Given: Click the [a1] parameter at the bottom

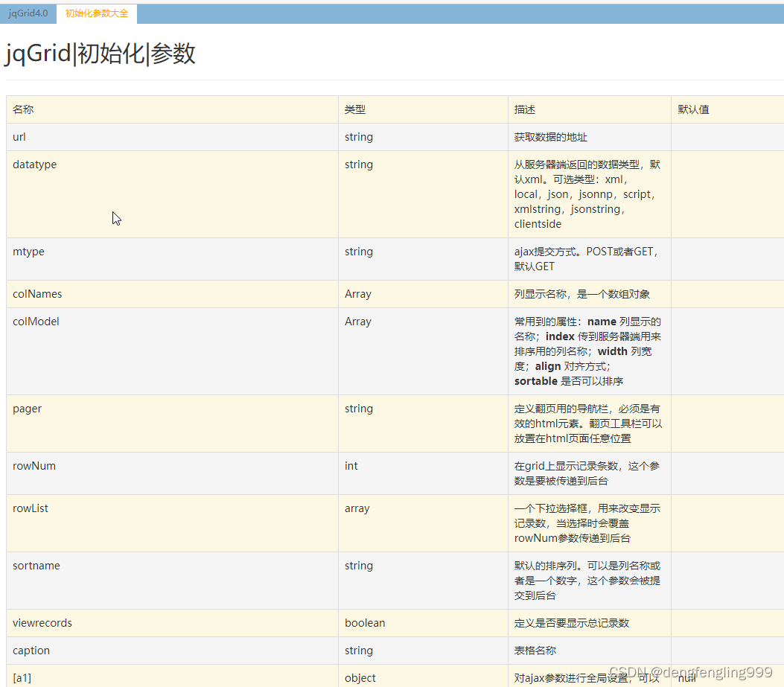Looking at the screenshot, I should pos(22,677).
